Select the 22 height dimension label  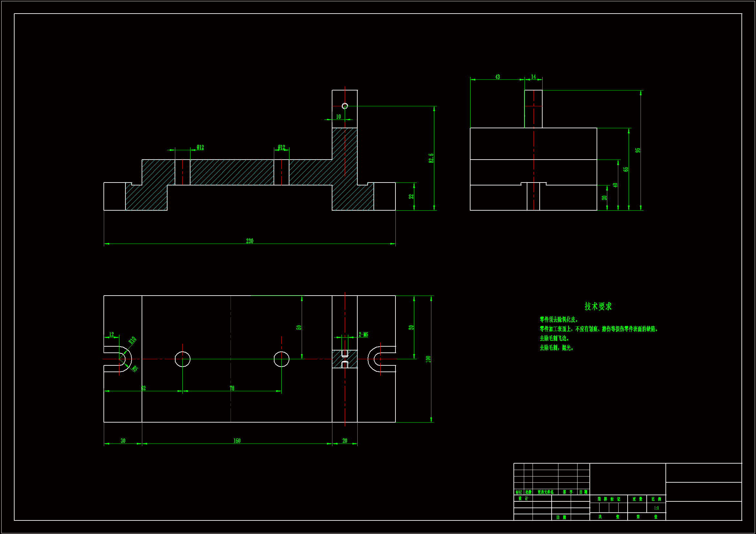pyautogui.click(x=411, y=196)
